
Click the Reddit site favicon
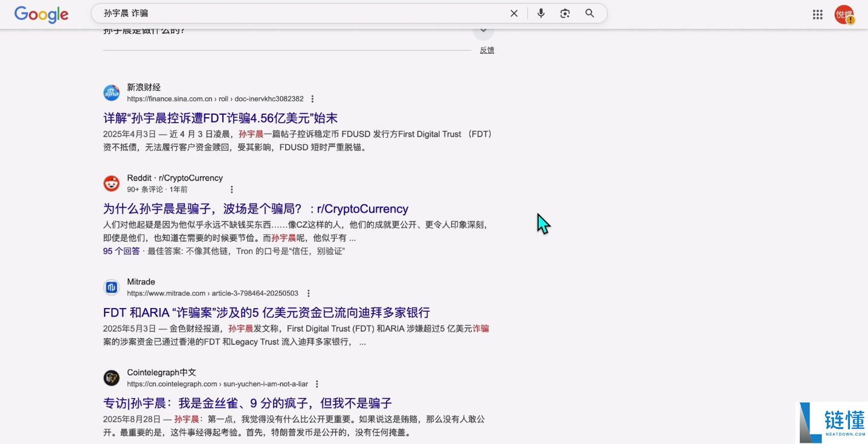111,184
